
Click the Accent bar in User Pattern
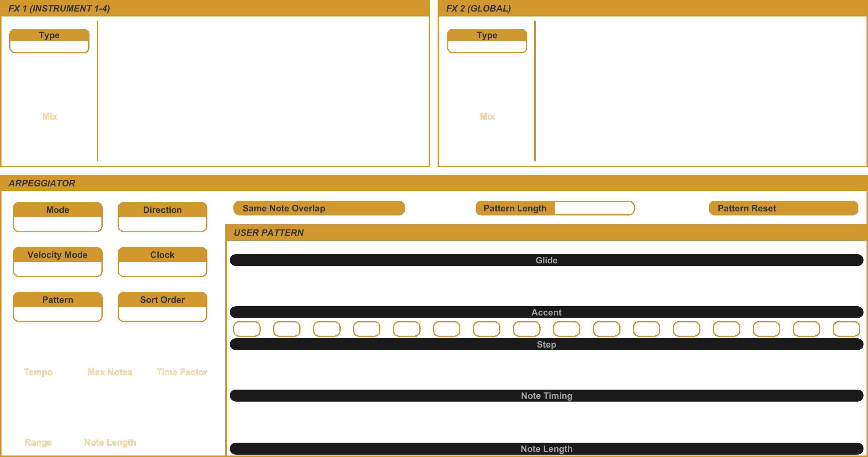pyautogui.click(x=547, y=312)
